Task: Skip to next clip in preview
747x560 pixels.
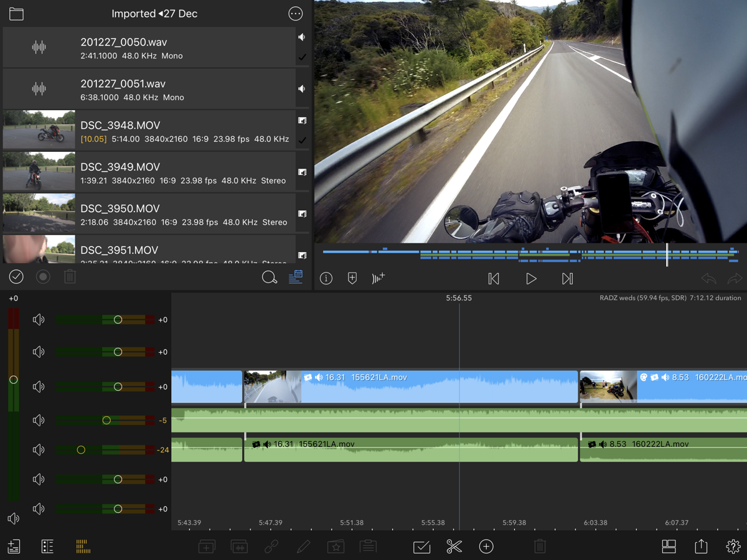Action: pyautogui.click(x=567, y=279)
